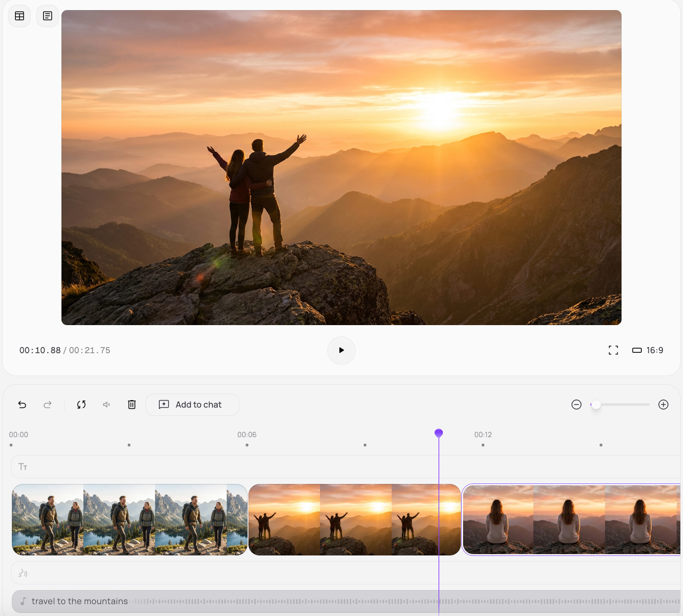Image resolution: width=683 pixels, height=616 pixels.
Task: Click the timeline zoom slider handle
Action: [x=596, y=405]
